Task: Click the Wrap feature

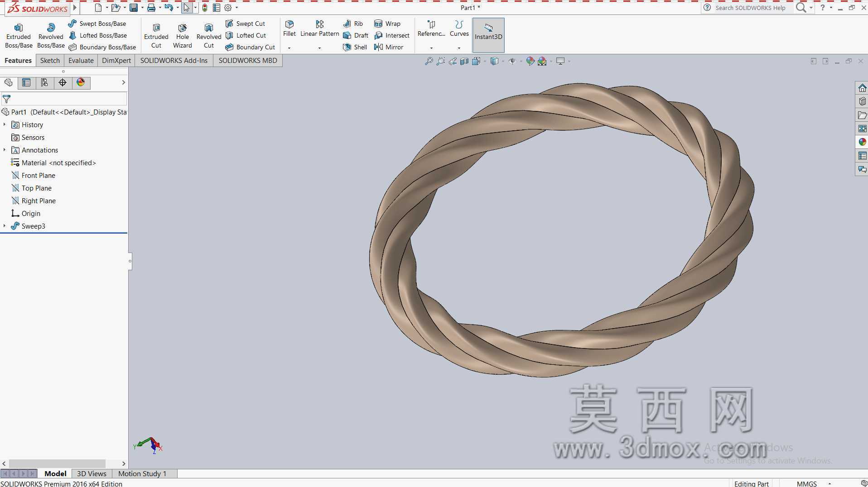Action: (x=387, y=24)
